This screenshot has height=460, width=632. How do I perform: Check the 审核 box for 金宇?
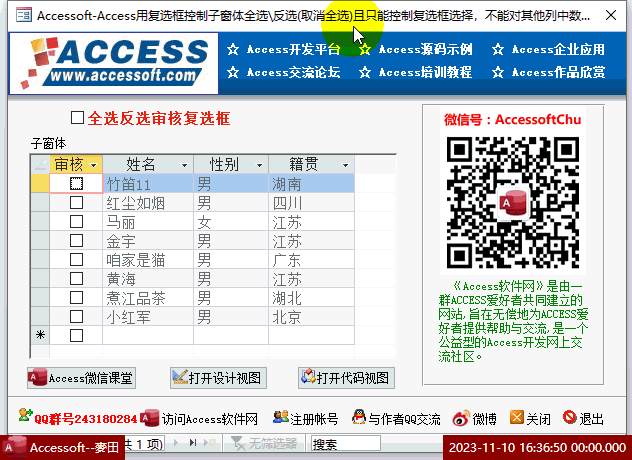tap(76, 240)
